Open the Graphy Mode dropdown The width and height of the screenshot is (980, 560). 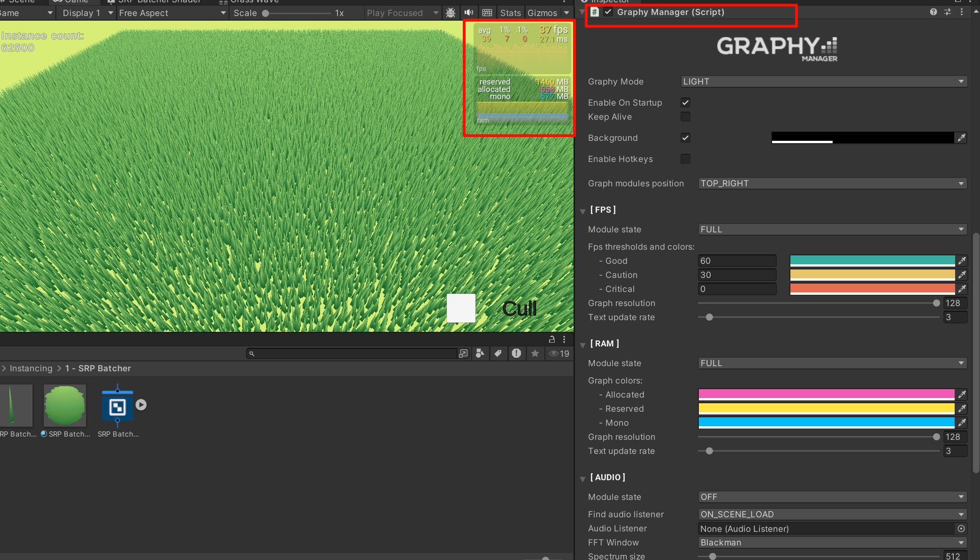point(823,81)
